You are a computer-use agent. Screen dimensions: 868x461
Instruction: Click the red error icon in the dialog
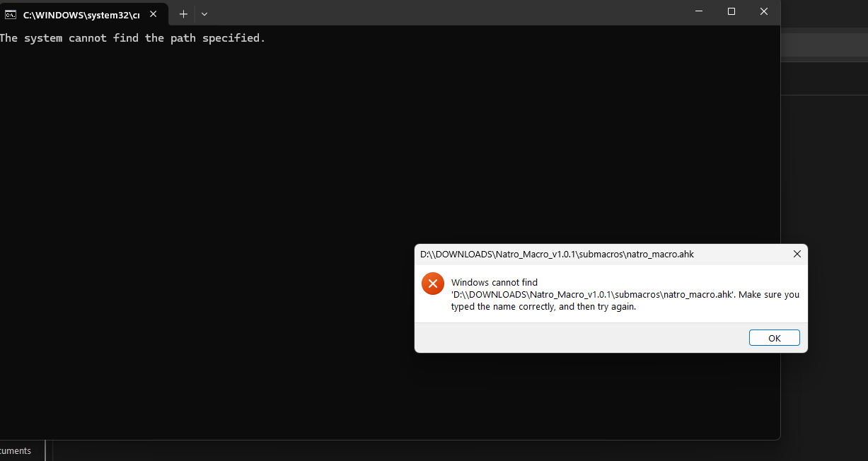[432, 284]
